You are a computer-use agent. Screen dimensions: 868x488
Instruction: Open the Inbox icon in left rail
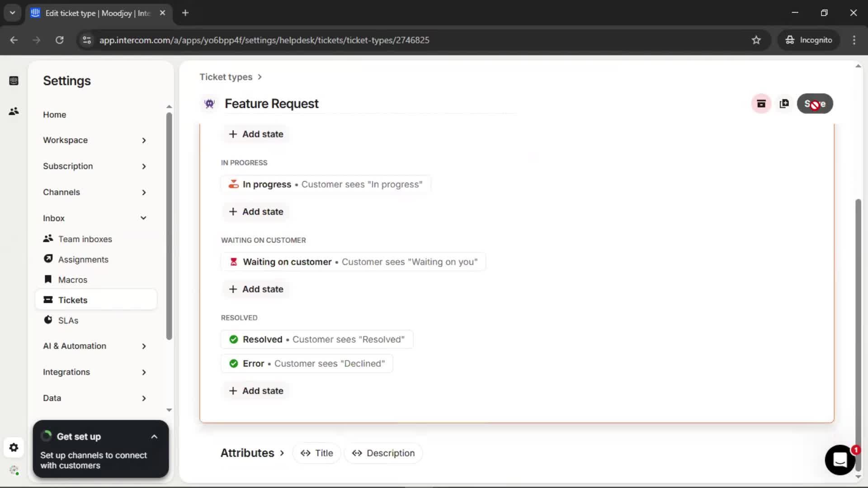pos(14,81)
